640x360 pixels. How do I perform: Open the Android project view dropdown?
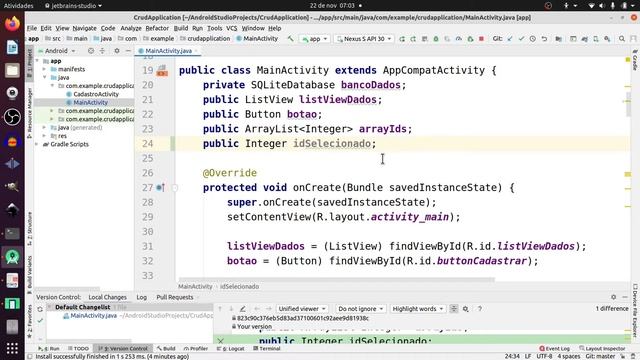(x=57, y=51)
